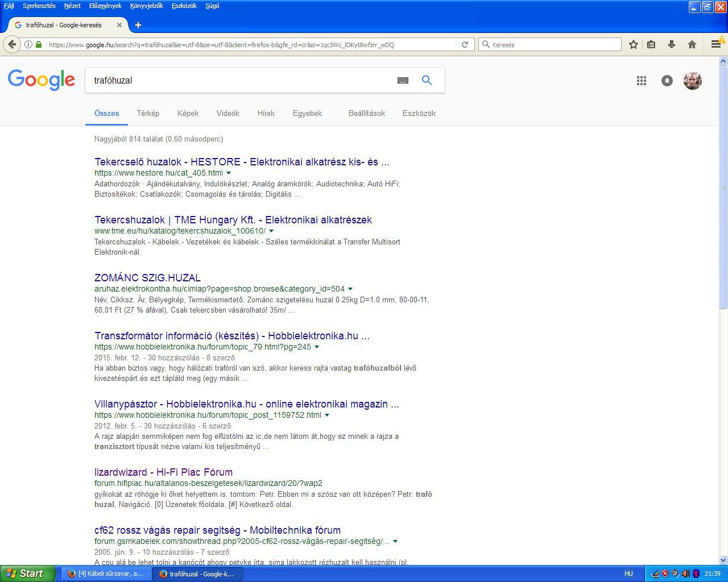728x582 pixels.
Task: Open the Bluetooth tray icon
Action: tap(696, 573)
